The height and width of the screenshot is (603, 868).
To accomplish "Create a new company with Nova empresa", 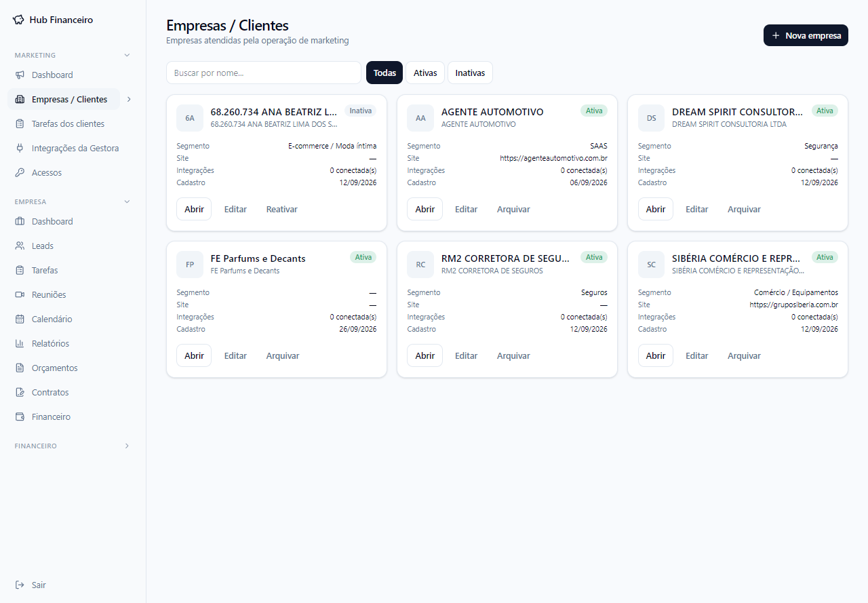I will [806, 35].
